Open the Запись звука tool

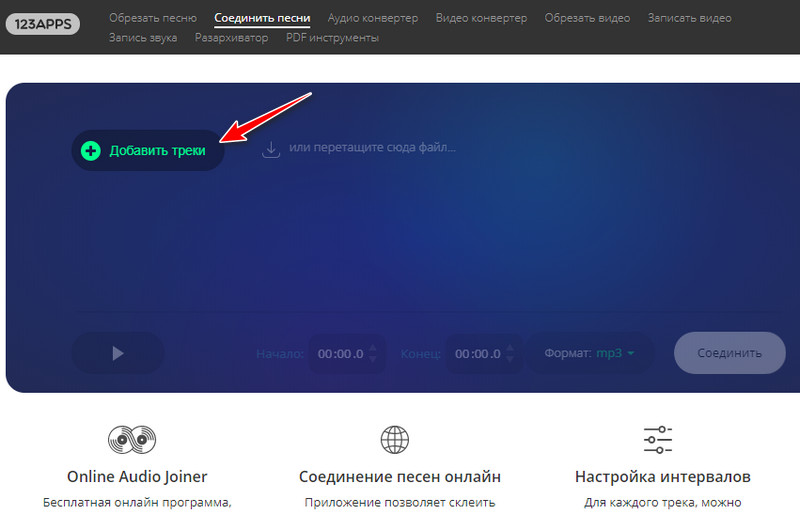point(143,38)
